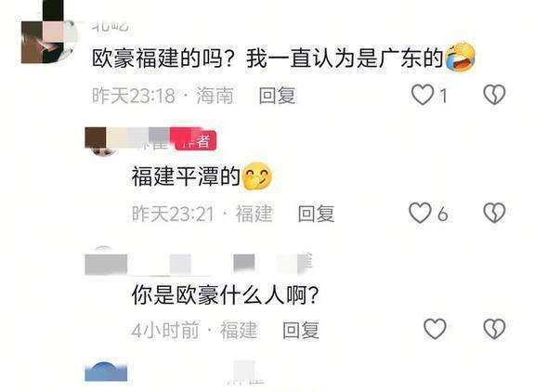Reply to the 昨天23:21 福建 comment
Image resolution: width=535 pixels, height=392 pixels.
[316, 214]
